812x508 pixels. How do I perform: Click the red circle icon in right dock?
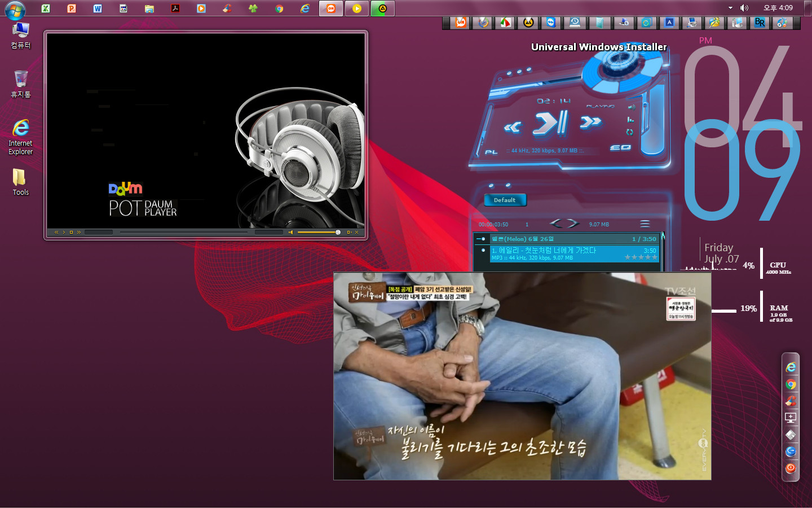coord(791,468)
